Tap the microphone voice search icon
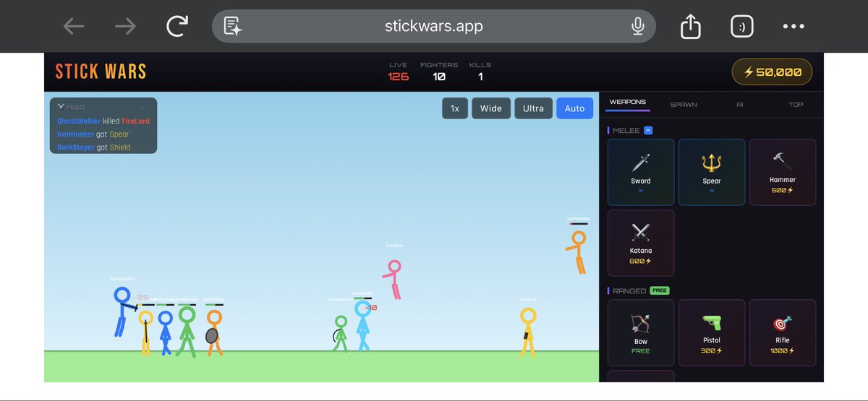868x401 pixels. (637, 27)
